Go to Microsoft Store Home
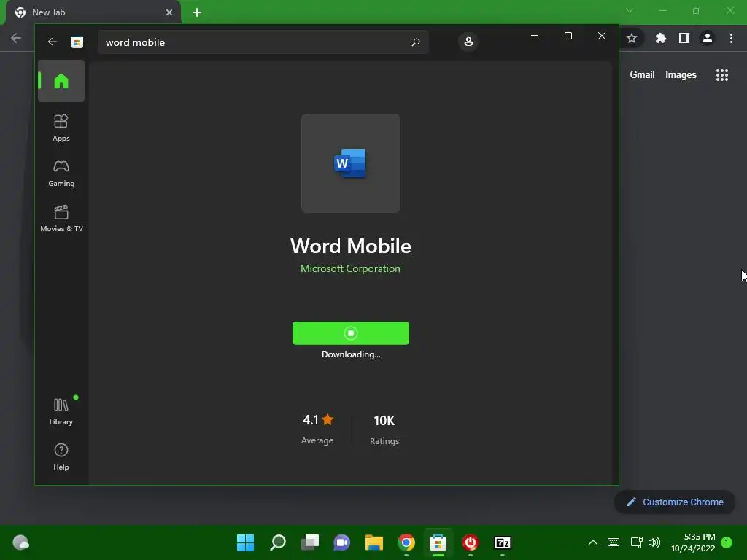Viewport: 747px width, 560px height. [x=61, y=81]
